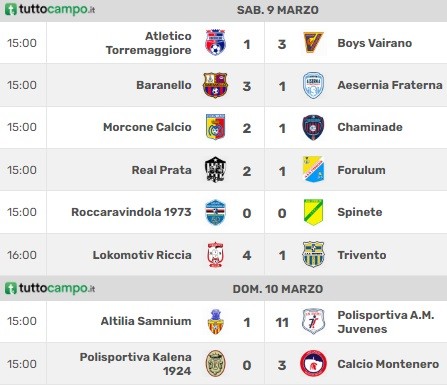Click the Polisportiva Kalena 1924 team name

[x=136, y=364]
